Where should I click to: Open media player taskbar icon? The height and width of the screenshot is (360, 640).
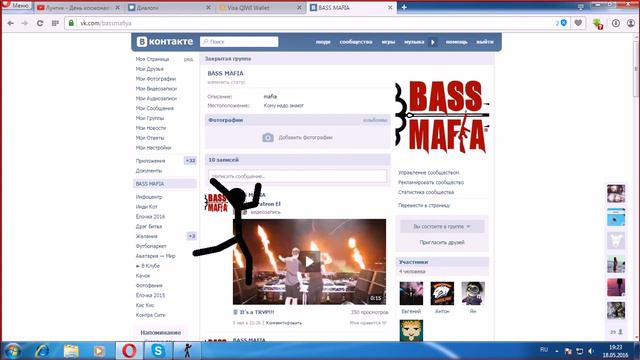pos(99,351)
